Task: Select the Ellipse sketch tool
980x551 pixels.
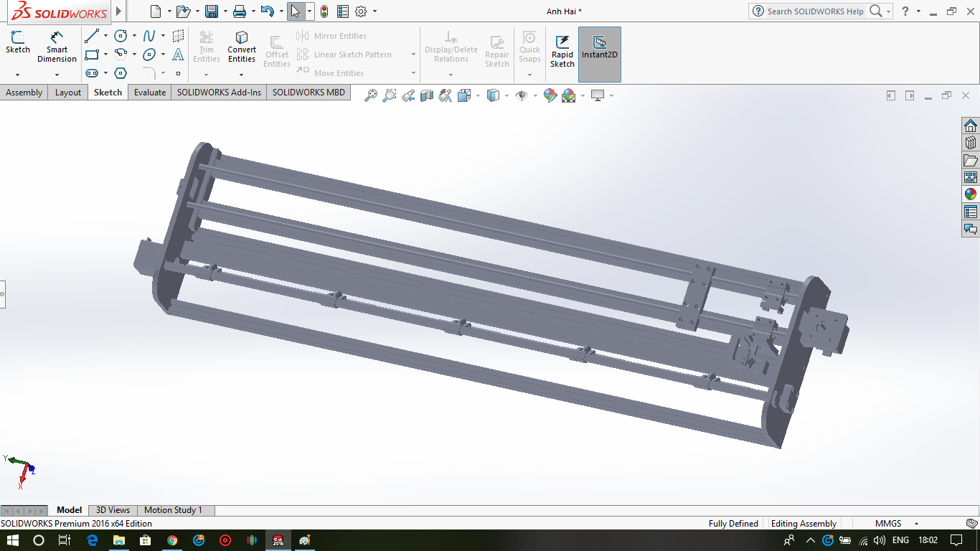Action: pyautogui.click(x=149, y=55)
